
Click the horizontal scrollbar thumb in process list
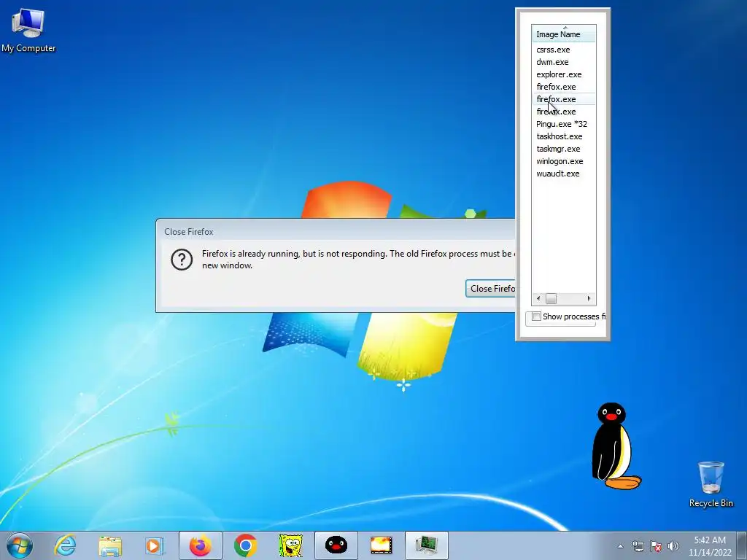coord(551,298)
